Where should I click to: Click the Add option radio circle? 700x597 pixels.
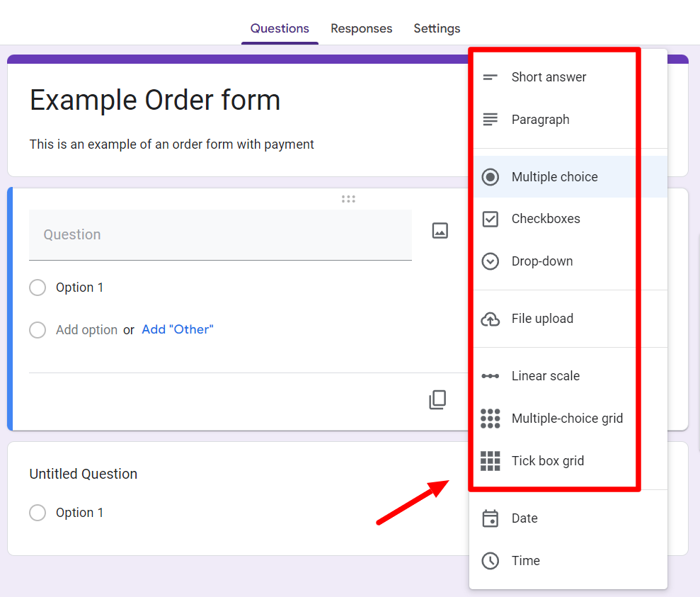(38, 330)
